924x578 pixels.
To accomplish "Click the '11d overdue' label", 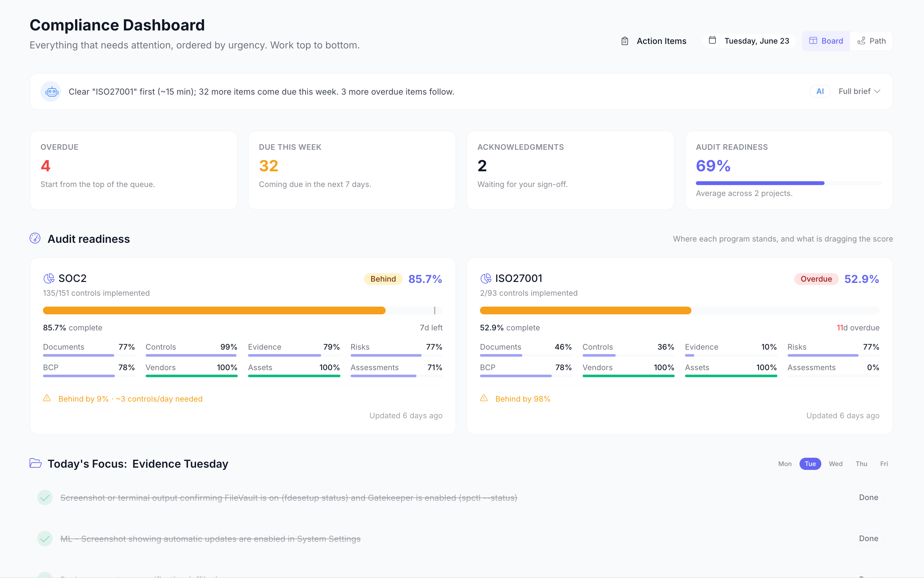I will (858, 327).
